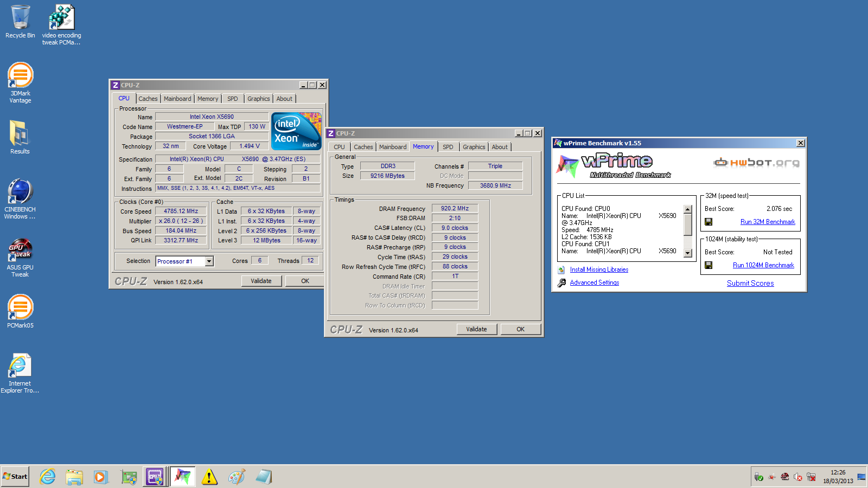
Task: Click Validate in left CPU-Z window
Action: 261,281
